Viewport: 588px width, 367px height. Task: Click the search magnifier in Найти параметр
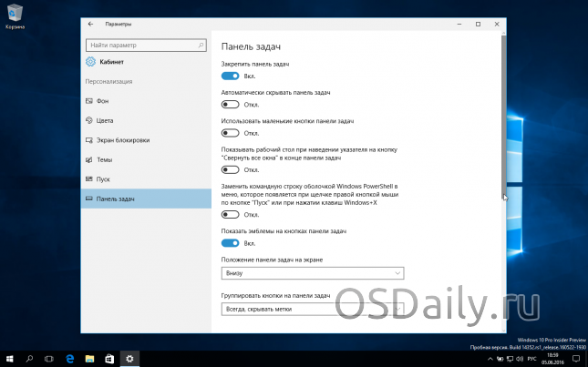pos(201,44)
